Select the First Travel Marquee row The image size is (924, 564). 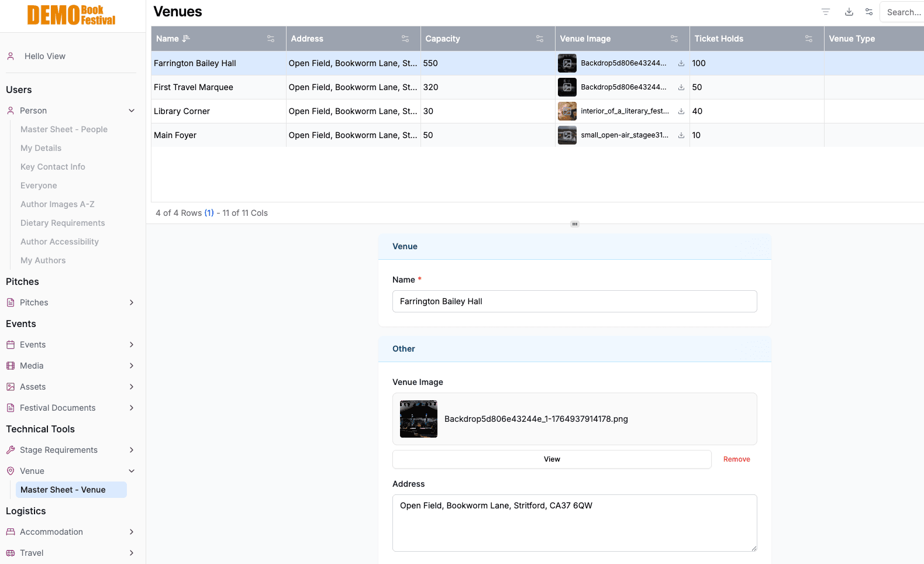click(x=194, y=87)
